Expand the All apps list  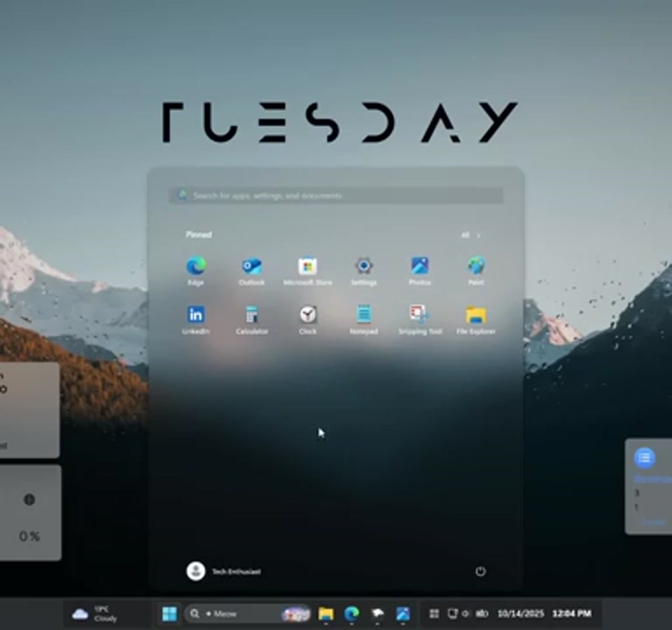coord(470,234)
